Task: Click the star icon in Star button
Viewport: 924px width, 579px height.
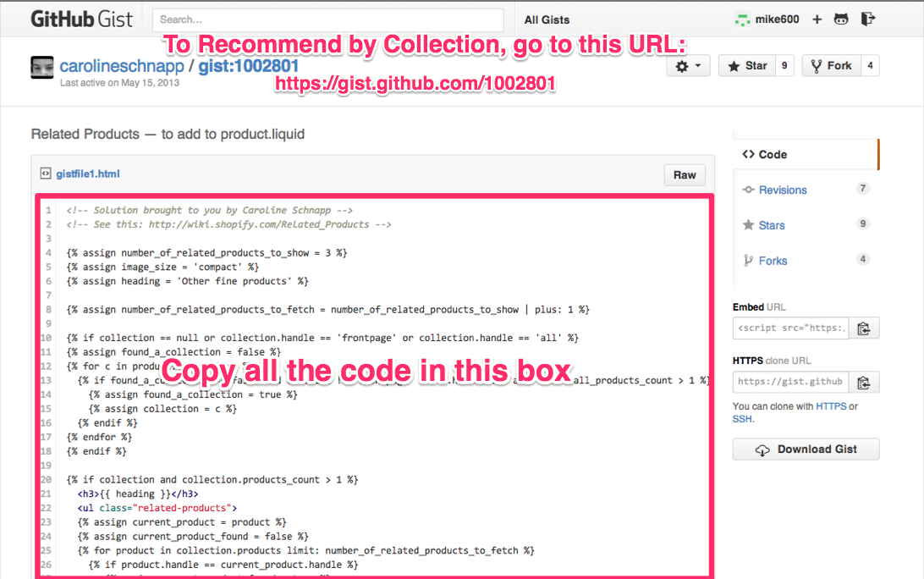Action: click(x=734, y=66)
